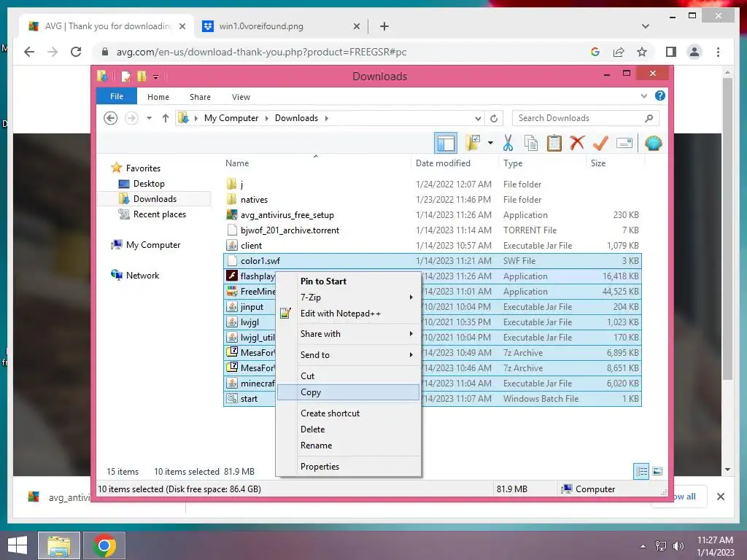
Task: Click the Chrome reload page button
Action: tap(76, 52)
